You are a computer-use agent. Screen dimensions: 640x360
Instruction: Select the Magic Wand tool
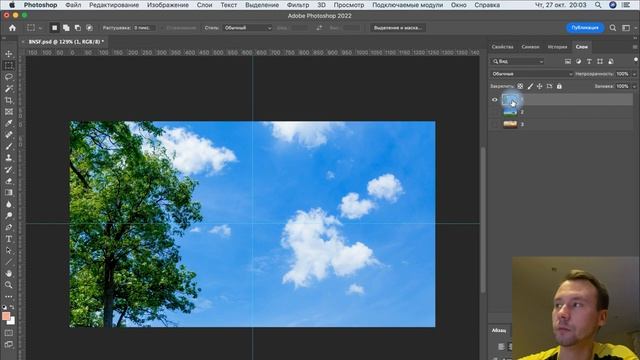(9, 89)
